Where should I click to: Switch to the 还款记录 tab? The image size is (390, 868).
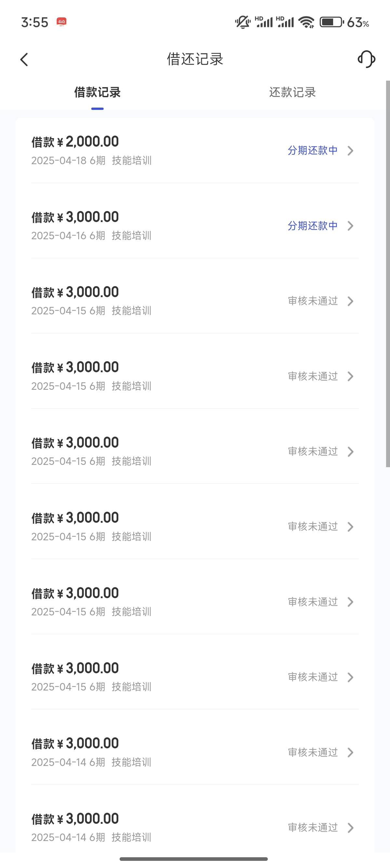pyautogui.click(x=292, y=92)
